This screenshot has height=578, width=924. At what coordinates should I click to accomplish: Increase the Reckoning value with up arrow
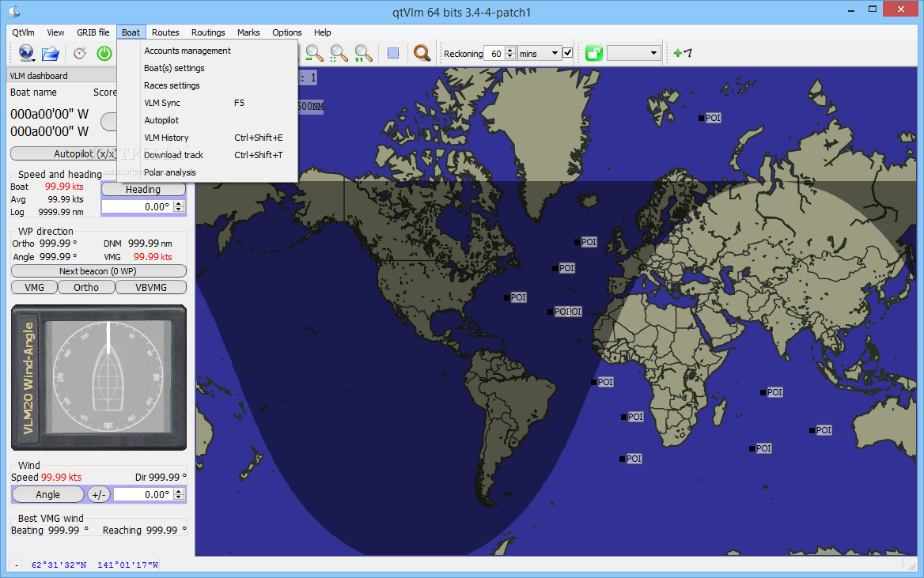pyautogui.click(x=510, y=50)
